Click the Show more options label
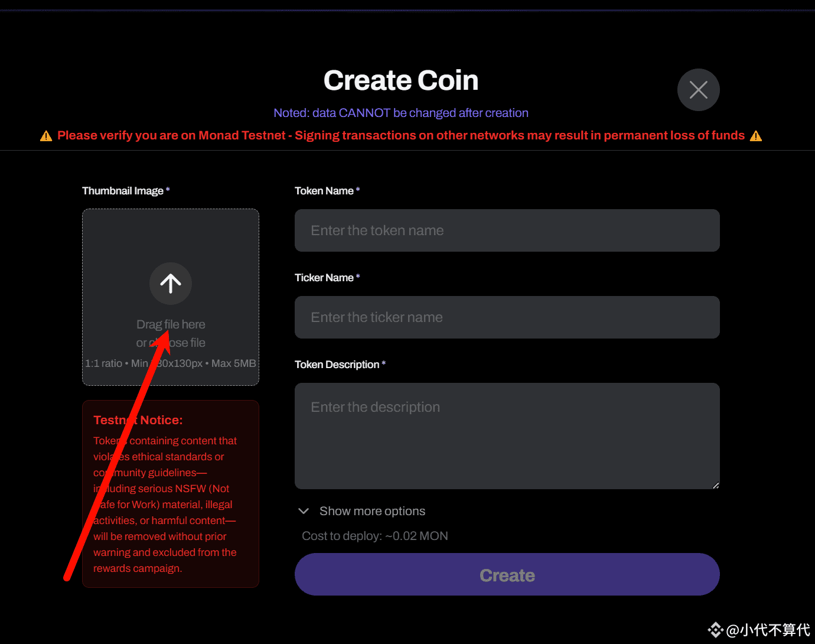 (372, 511)
